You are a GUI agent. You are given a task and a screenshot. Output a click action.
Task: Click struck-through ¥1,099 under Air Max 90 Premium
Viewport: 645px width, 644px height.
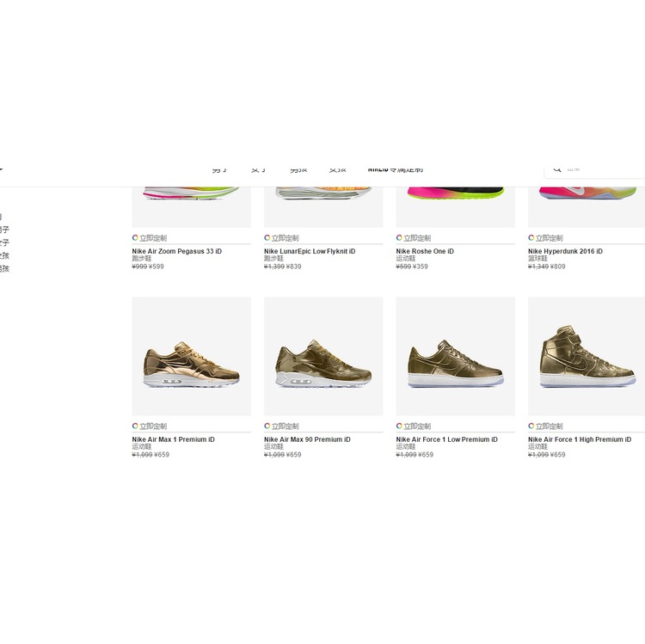tap(274, 455)
